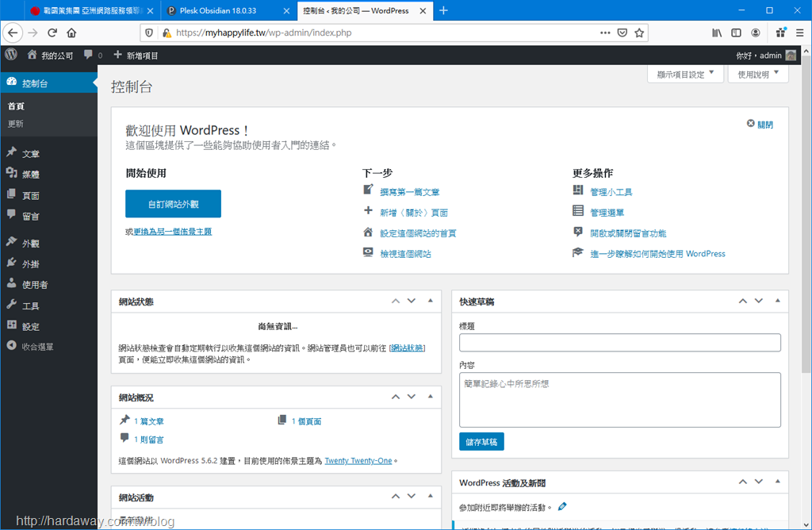812x530 pixels.
Task: Open 控制台 in the sidebar menu
Action: click(x=48, y=83)
